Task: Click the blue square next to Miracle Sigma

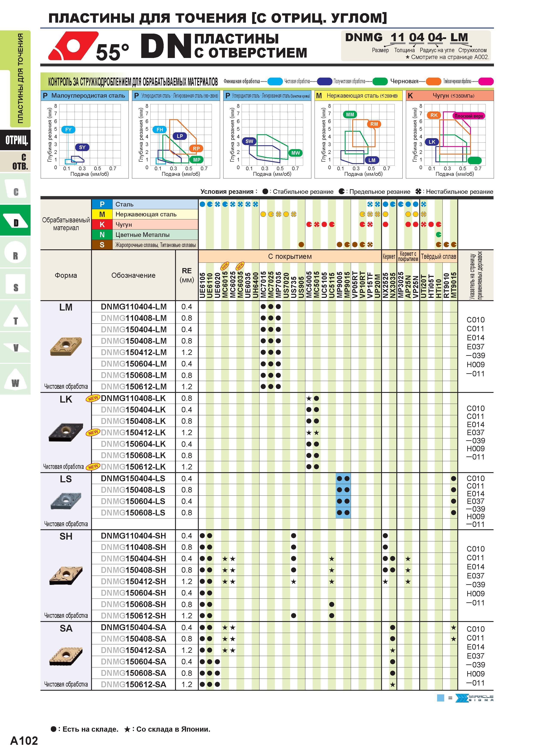Action: click(x=441, y=698)
